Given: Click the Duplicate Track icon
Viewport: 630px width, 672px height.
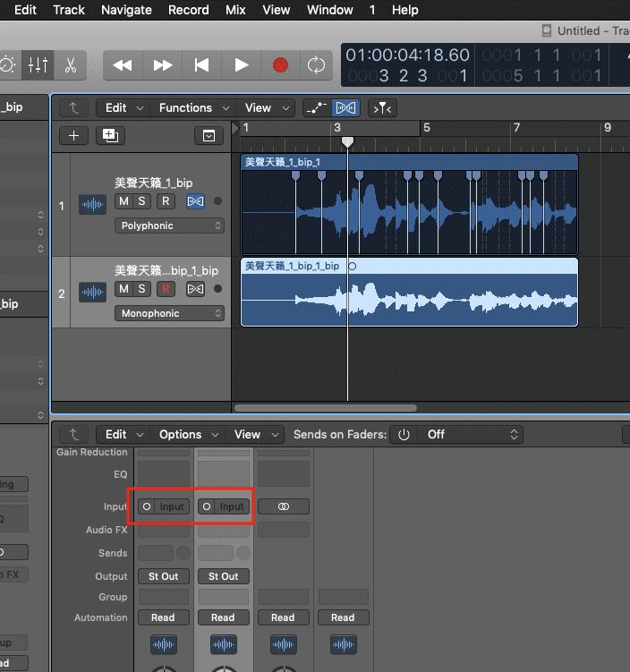Looking at the screenshot, I should coord(110,136).
